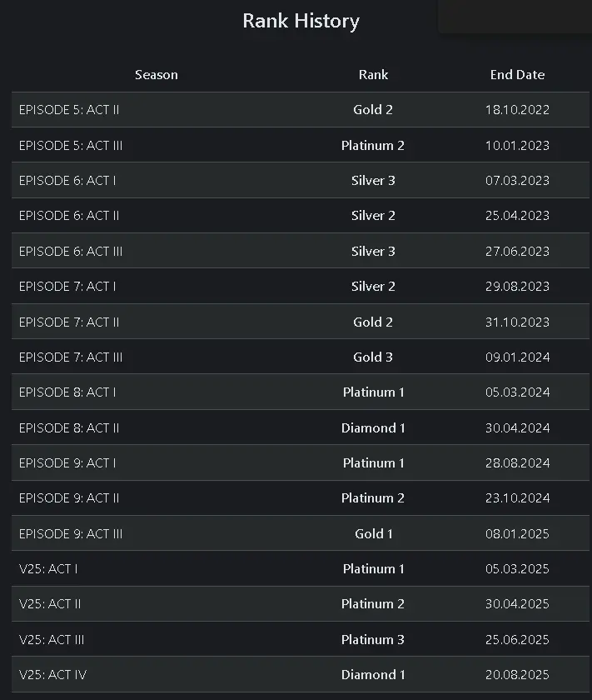This screenshot has height=700, width=592.
Task: Click the date 30.04.2025
Action: (x=517, y=604)
